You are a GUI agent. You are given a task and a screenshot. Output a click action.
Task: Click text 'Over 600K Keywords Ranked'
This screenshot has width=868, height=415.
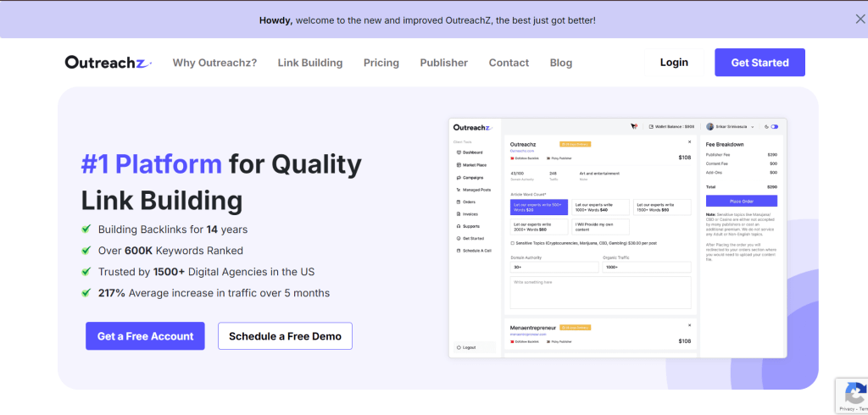coord(170,251)
